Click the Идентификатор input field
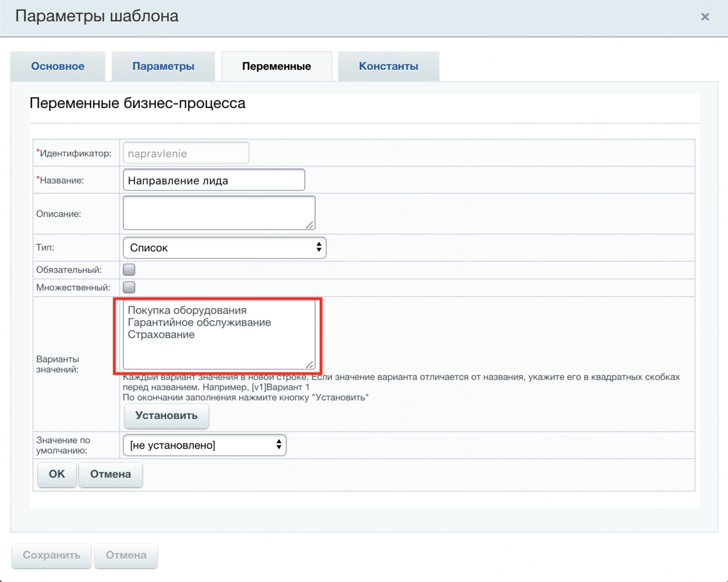 click(186, 153)
